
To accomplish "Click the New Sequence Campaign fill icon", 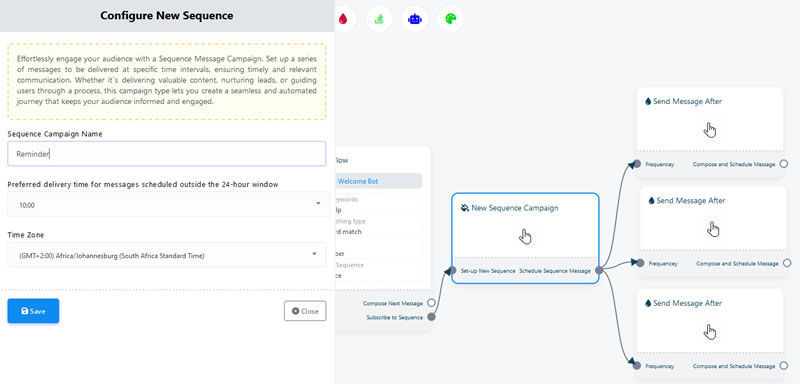I will pyautogui.click(x=464, y=208).
